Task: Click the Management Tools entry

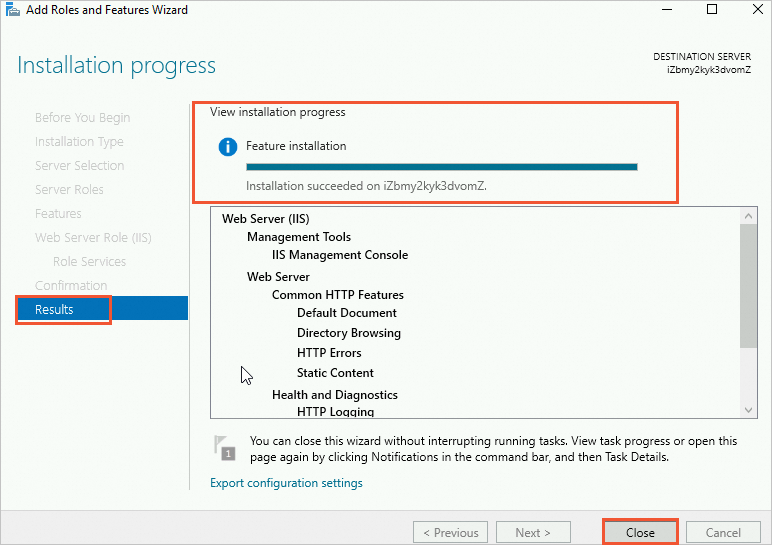Action: click(x=299, y=237)
